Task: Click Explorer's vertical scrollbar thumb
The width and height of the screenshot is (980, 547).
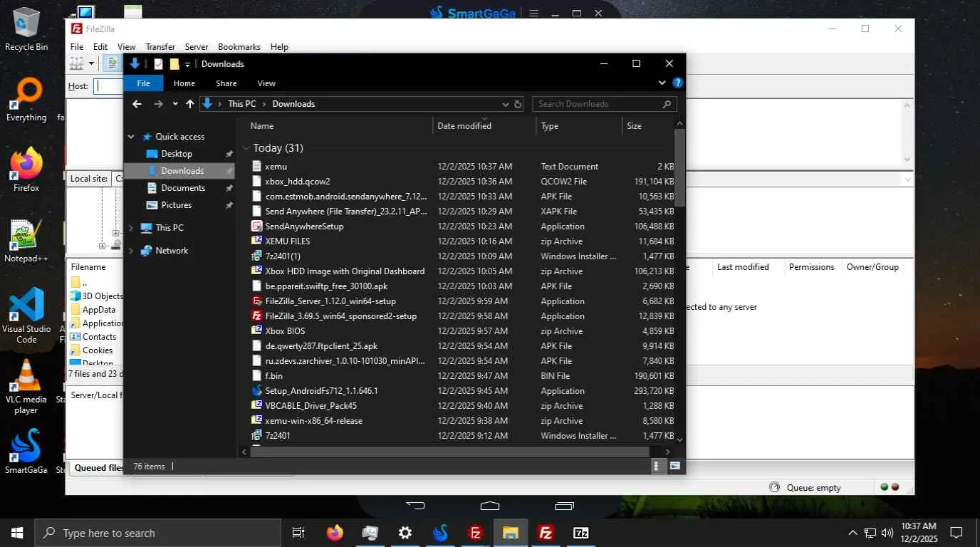Action: click(x=679, y=167)
